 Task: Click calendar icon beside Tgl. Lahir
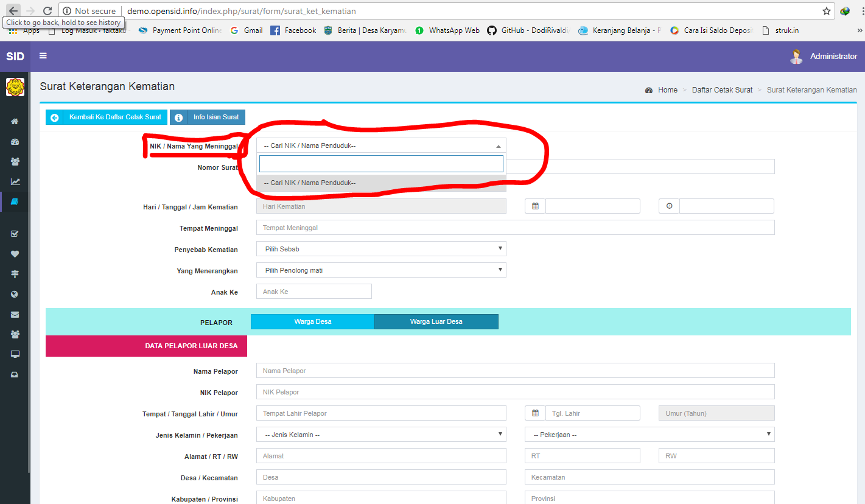tap(535, 413)
